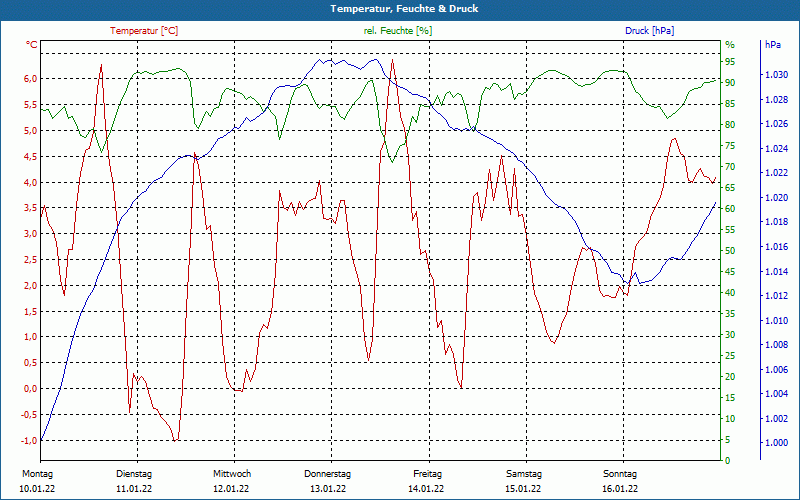Click the date 14.01.22
Screen dimensions: 800x500
[x=426, y=489]
